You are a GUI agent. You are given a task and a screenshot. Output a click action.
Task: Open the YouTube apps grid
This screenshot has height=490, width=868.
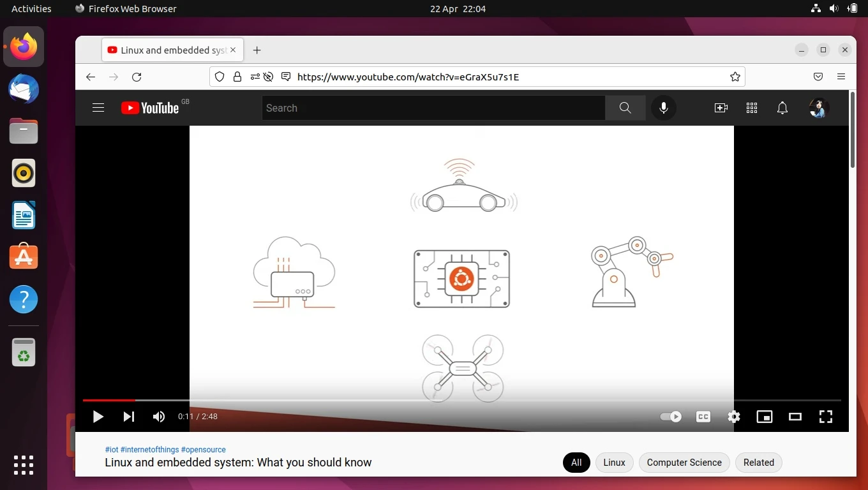coord(752,108)
